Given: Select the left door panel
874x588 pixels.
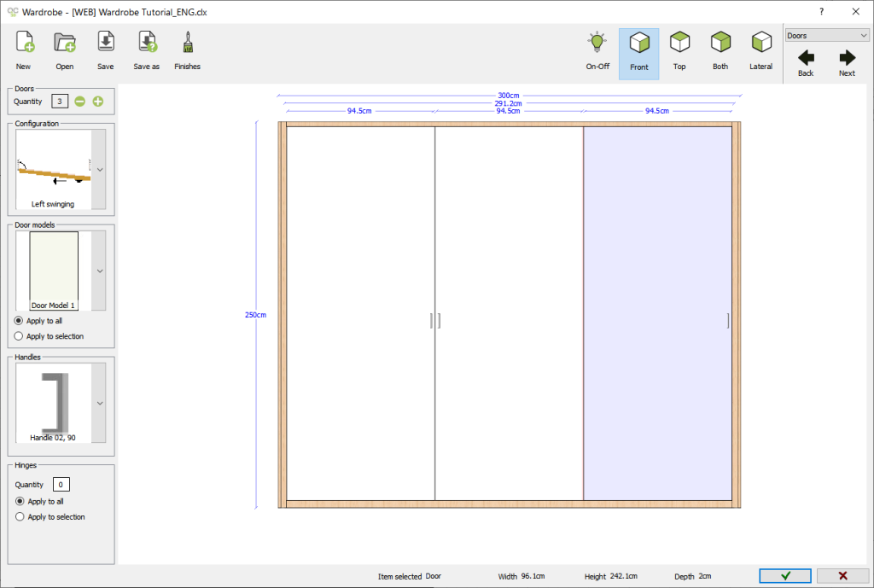Looking at the screenshot, I should (361, 313).
